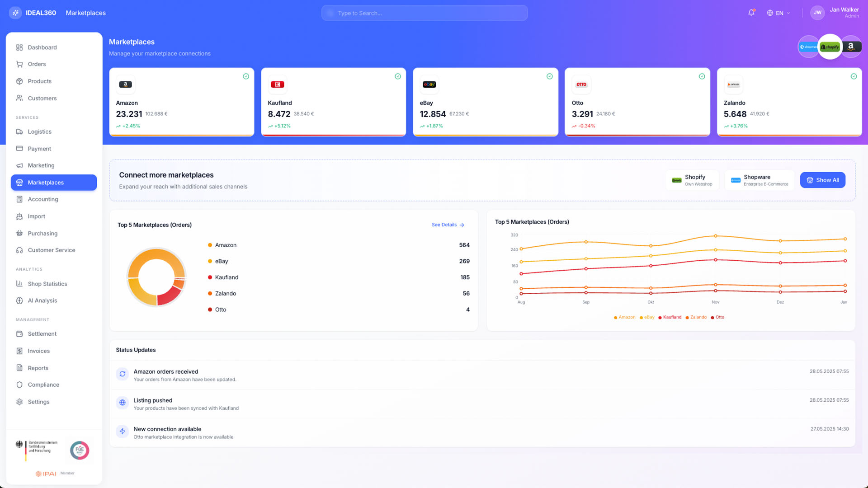The width and height of the screenshot is (868, 488).
Task: Open the See Details link
Action: [x=448, y=225]
